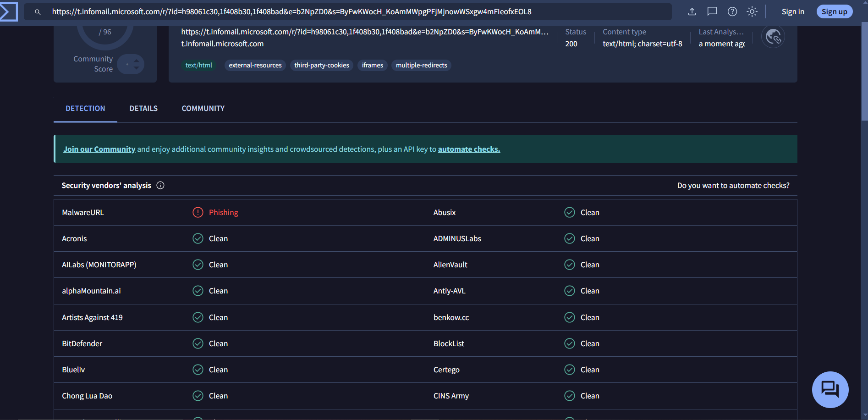Click the info icon next to Security vendors' analysis
Image resolution: width=868 pixels, height=420 pixels.
tap(160, 185)
